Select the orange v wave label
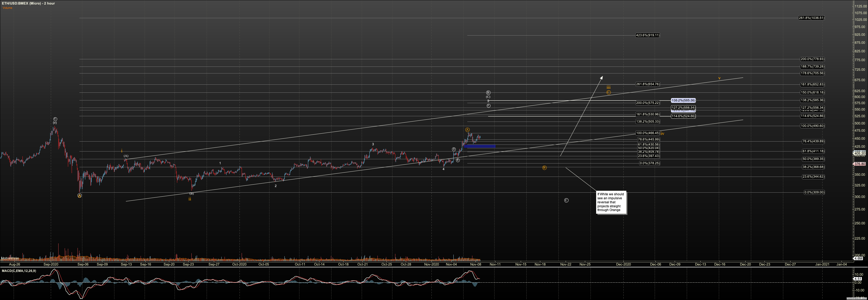This screenshot has height=300, width=868. pos(719,78)
